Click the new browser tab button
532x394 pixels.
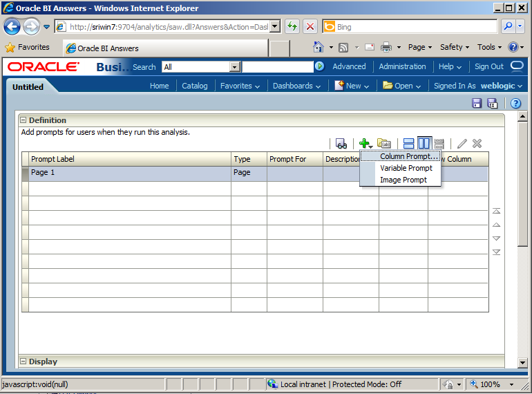(x=279, y=48)
